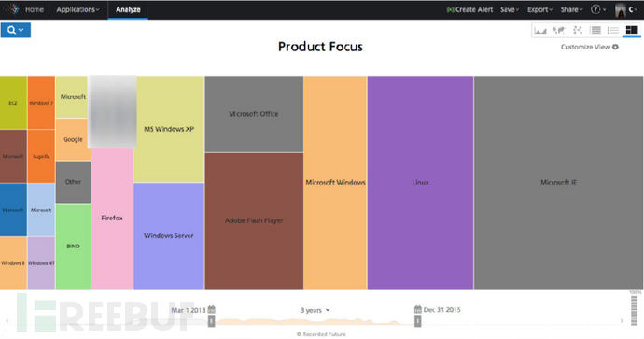Image resolution: width=644 pixels, height=339 pixels.
Task: Switch to the timeline chart view icon
Action: (540, 30)
